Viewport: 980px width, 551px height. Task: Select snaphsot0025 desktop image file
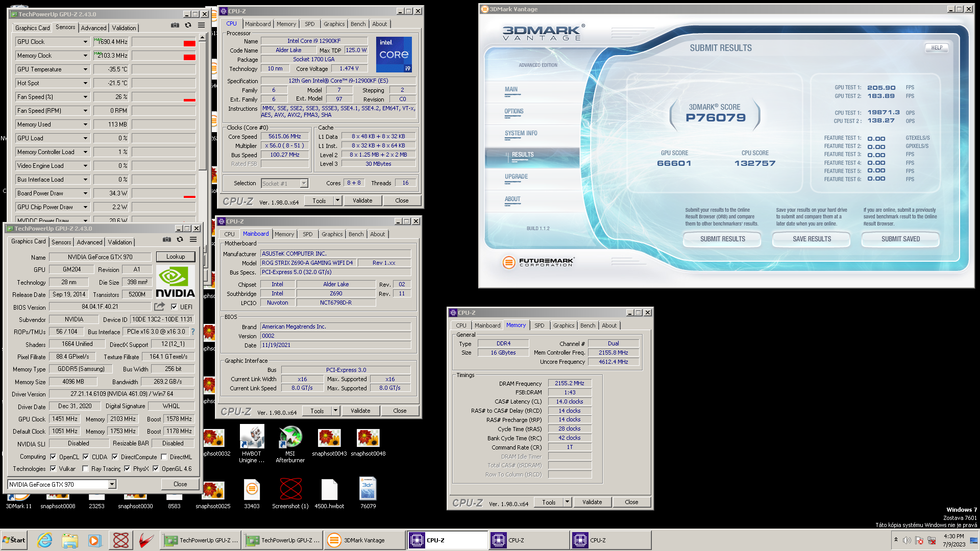[x=213, y=495]
